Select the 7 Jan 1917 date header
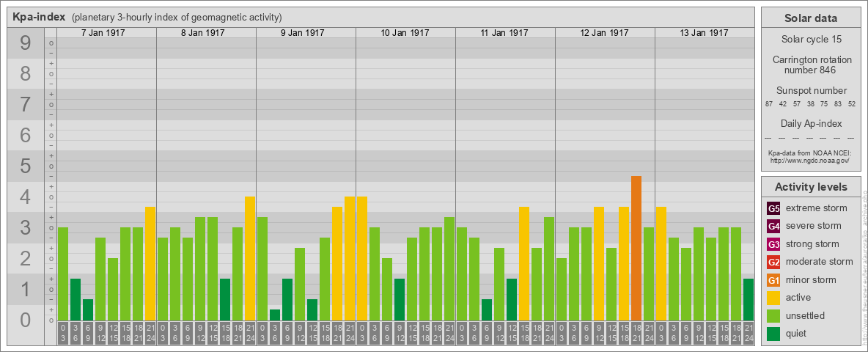Screen dimensions: 868x352 coord(103,33)
